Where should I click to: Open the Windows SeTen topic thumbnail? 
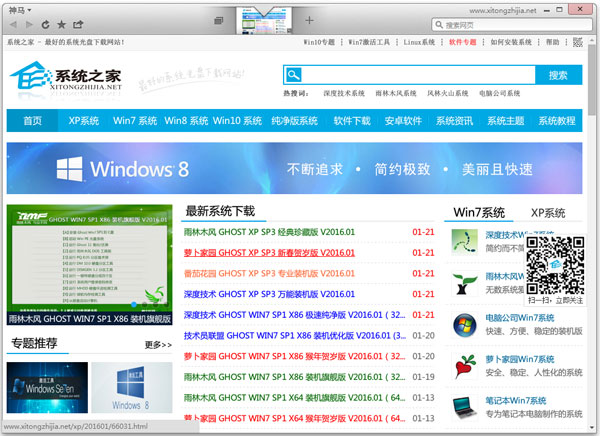(x=47, y=387)
